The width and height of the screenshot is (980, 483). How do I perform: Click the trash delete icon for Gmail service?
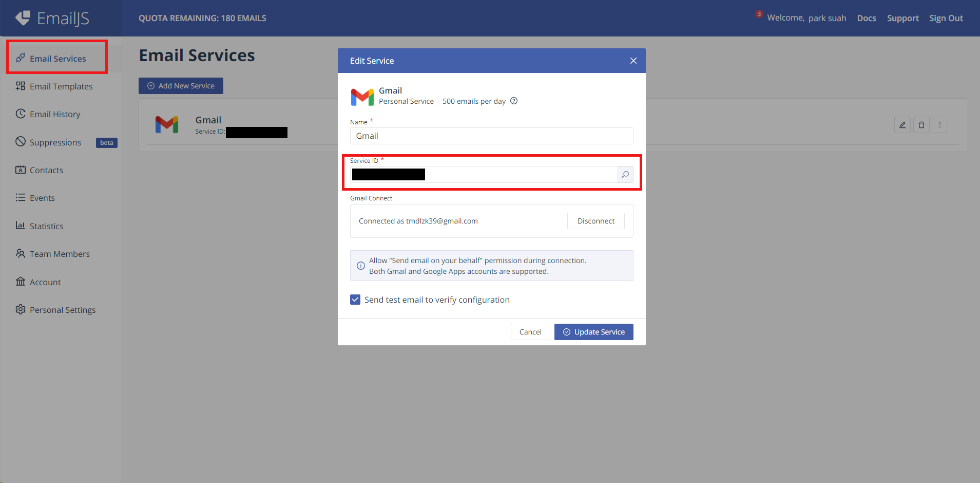pyautogui.click(x=921, y=125)
